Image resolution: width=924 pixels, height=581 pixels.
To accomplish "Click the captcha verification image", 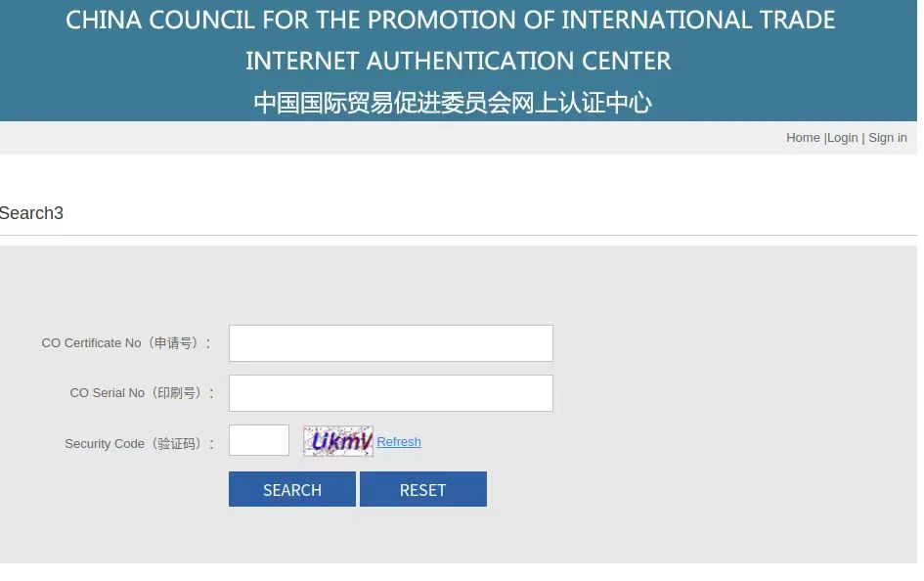I will [337, 441].
